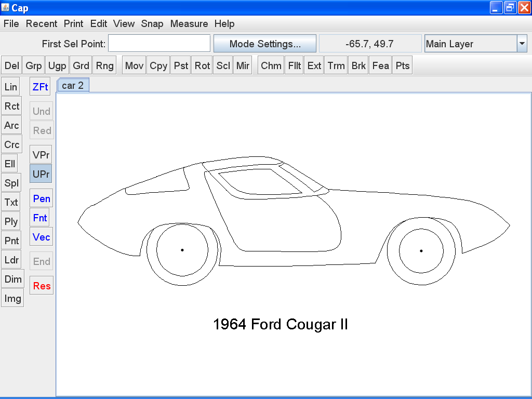
Task: Select the Txt text tool
Action: tap(11, 202)
